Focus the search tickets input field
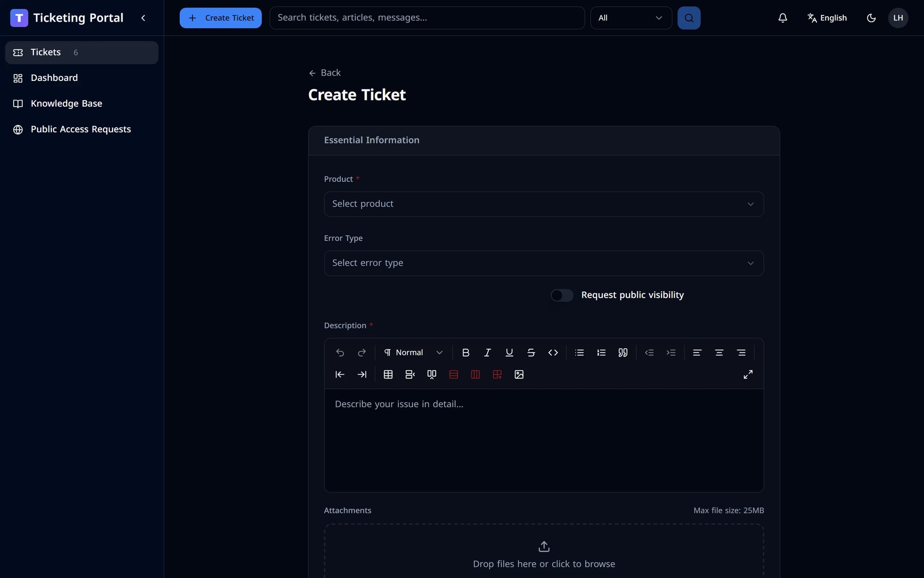Image resolution: width=924 pixels, height=578 pixels. pyautogui.click(x=427, y=18)
